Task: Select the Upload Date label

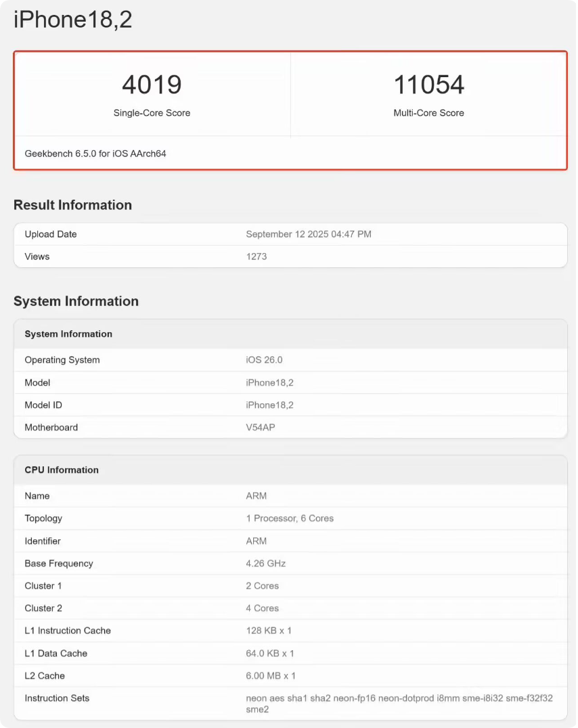Action: (51, 234)
